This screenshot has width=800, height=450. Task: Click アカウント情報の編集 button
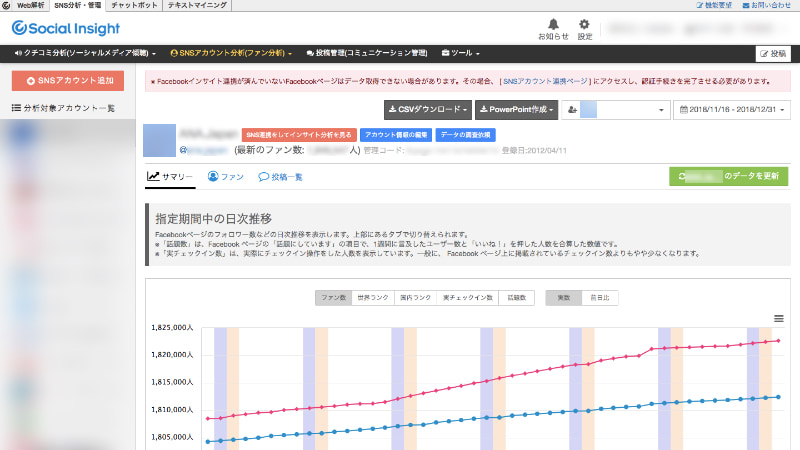pos(396,135)
